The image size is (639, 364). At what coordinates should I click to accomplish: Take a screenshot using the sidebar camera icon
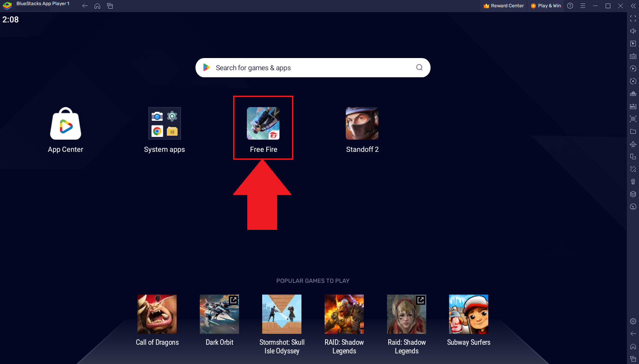tap(633, 119)
